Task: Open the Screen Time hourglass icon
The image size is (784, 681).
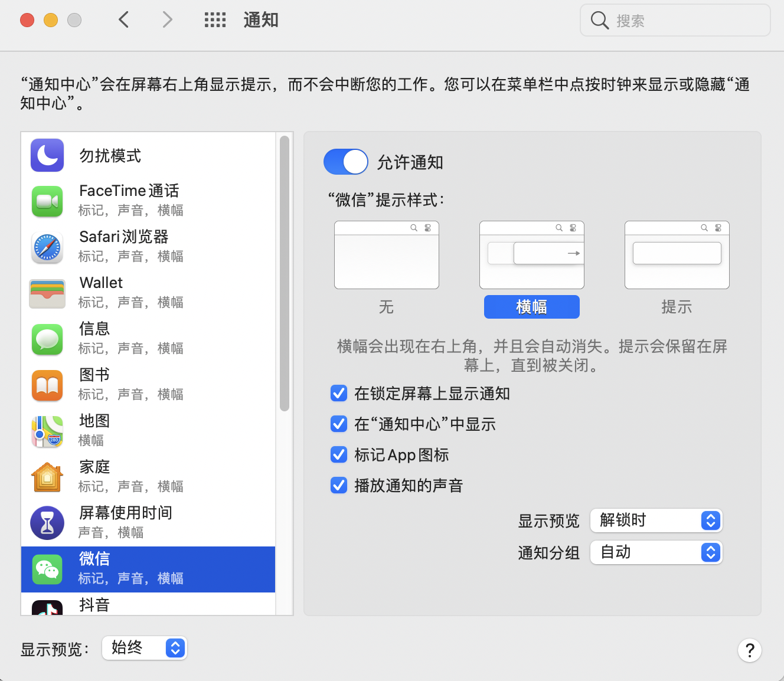Action: point(47,523)
